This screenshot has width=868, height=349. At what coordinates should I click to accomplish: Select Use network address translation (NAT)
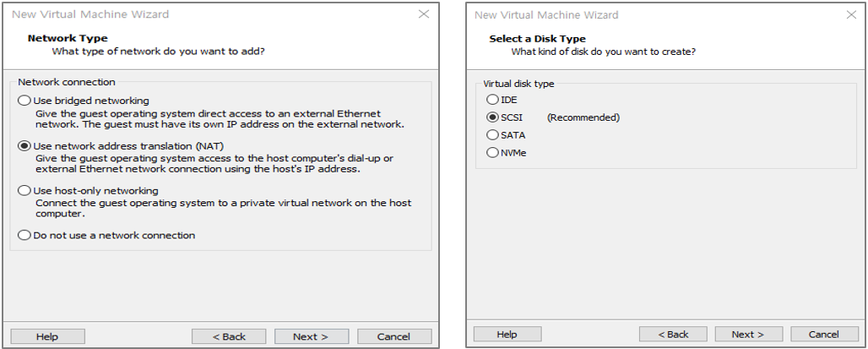(24, 146)
